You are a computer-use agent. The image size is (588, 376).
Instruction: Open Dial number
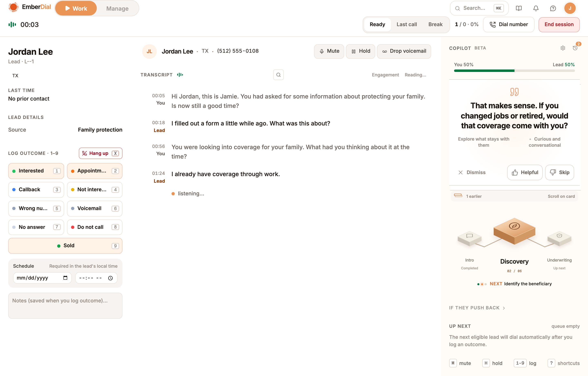coord(509,25)
